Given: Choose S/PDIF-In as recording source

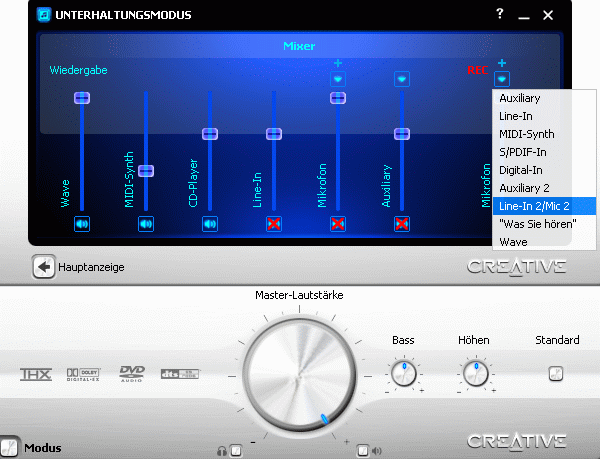Looking at the screenshot, I should 544,152.
